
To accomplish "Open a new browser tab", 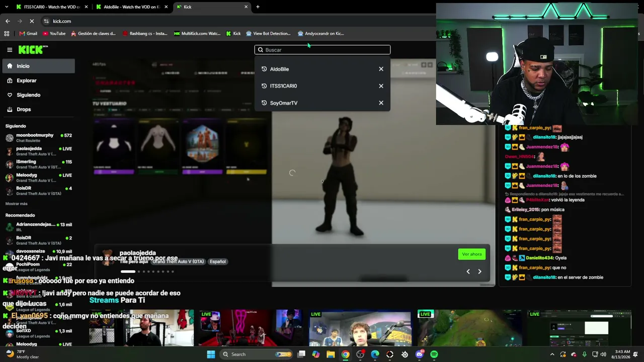I will [x=258, y=7].
